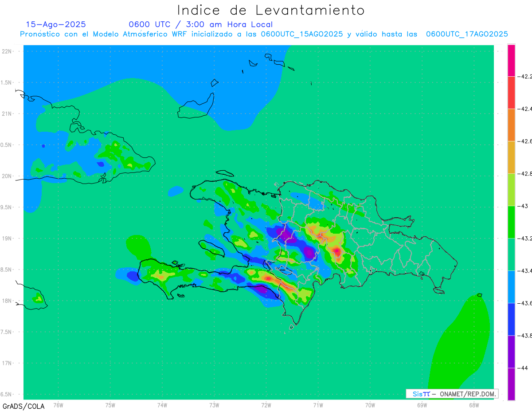Click the '-42.2' color bar value
Viewport: 532px width, 411px height.
[x=526, y=76]
